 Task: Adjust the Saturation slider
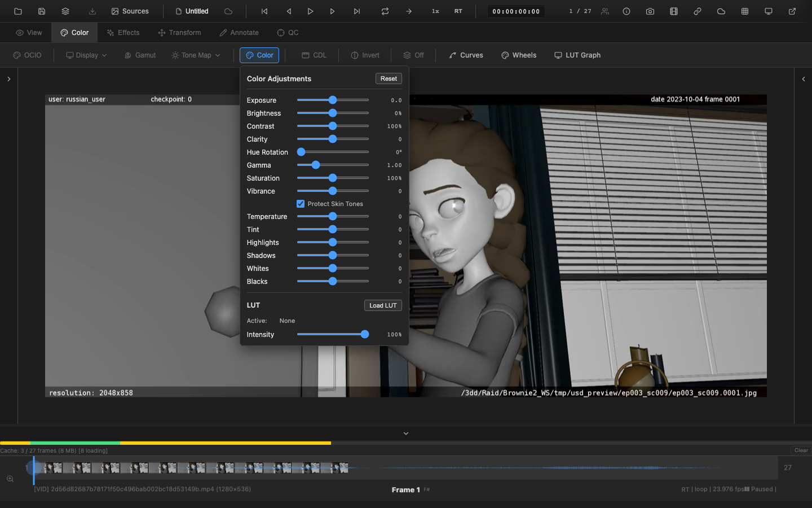click(x=333, y=178)
